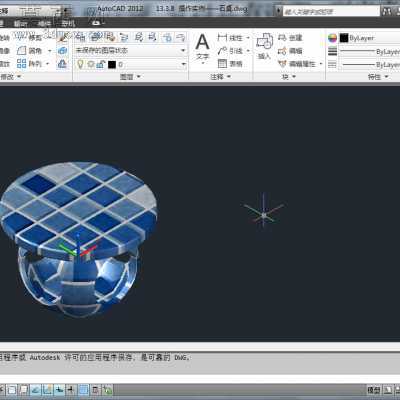This screenshot has height=400, width=400.
Task: Toggle dynamic input status bar icon
Action: (x=59, y=390)
